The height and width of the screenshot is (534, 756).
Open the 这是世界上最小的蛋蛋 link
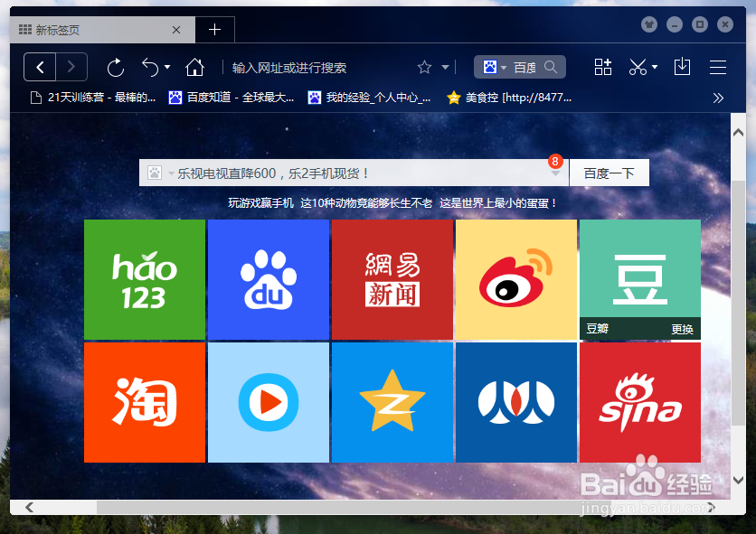[x=498, y=203]
